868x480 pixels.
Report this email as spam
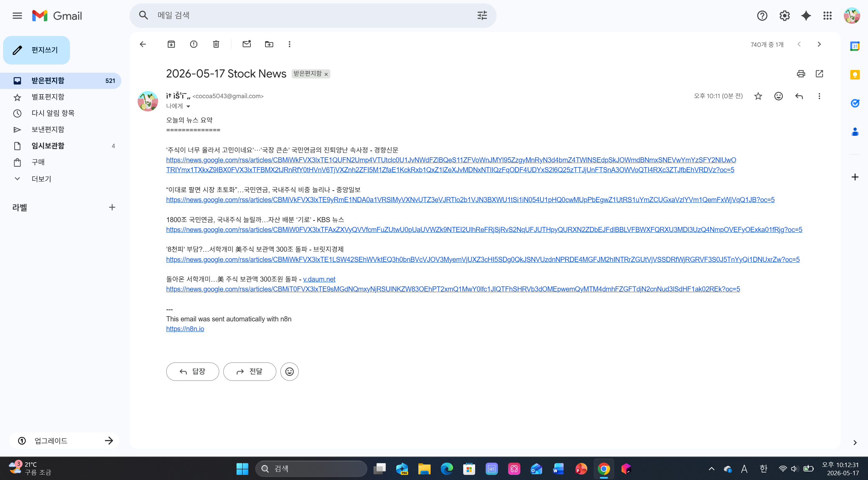tap(194, 44)
